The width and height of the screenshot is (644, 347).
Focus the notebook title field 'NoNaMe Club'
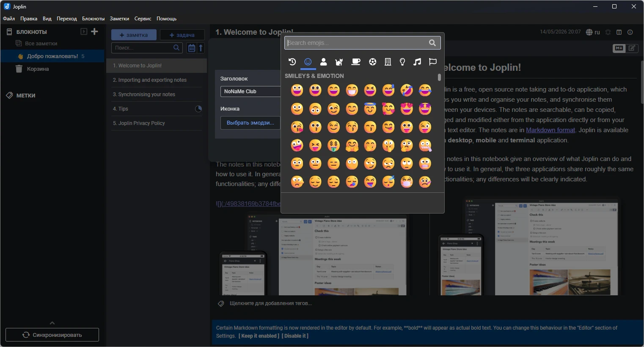250,92
